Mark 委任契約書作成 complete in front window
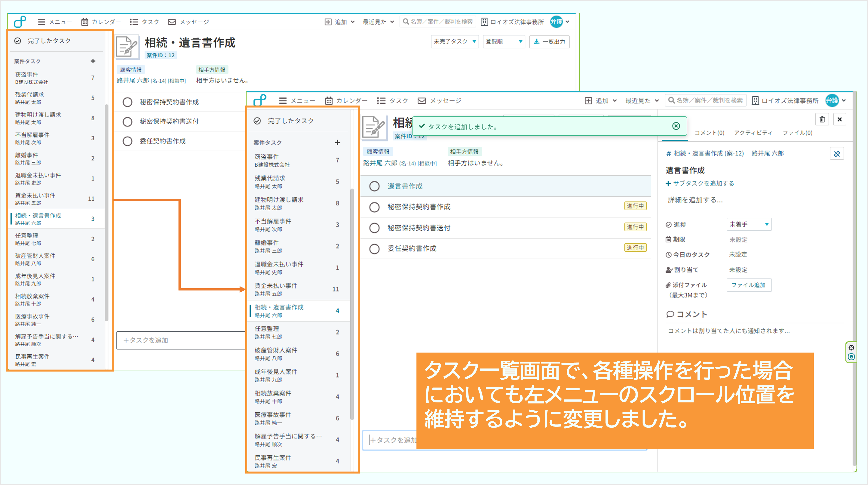868x485 pixels. click(374, 249)
